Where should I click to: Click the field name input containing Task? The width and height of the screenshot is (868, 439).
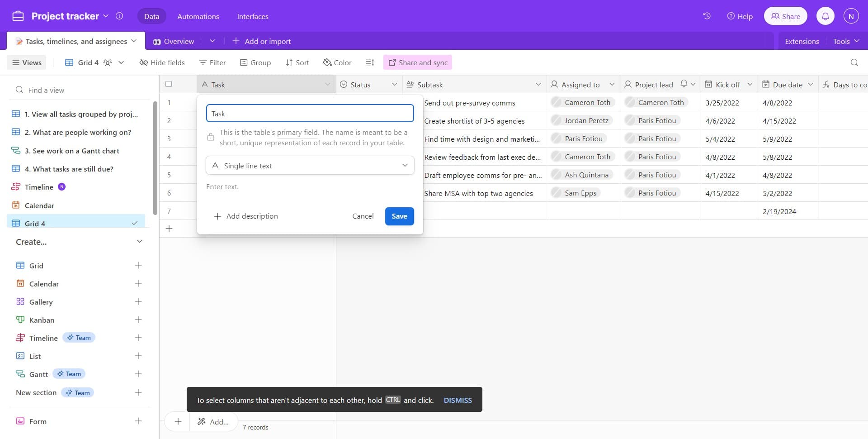[x=310, y=114]
